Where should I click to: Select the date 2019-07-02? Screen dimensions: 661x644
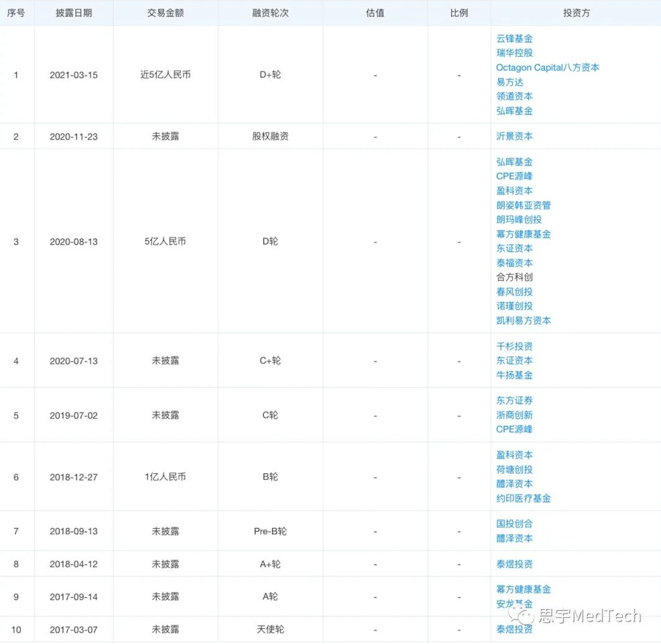pos(74,415)
